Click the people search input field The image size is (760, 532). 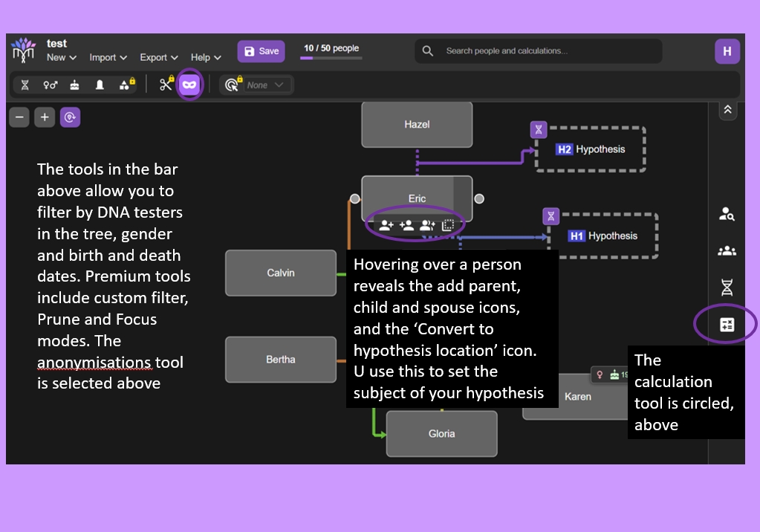[x=546, y=51]
